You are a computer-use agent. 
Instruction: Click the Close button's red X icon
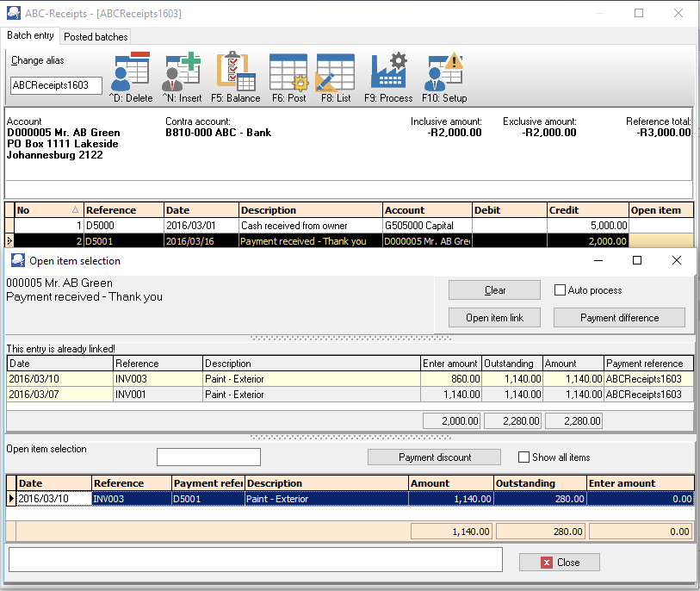tap(546, 563)
